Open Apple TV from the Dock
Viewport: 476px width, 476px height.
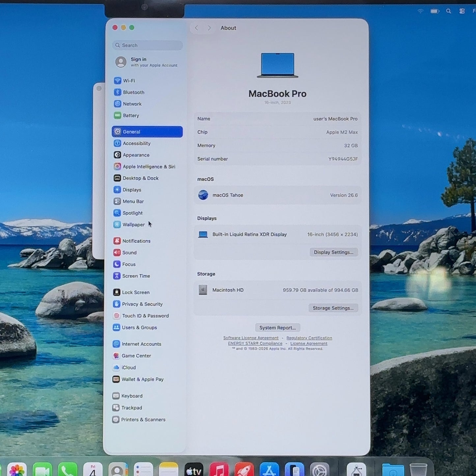coord(194,469)
